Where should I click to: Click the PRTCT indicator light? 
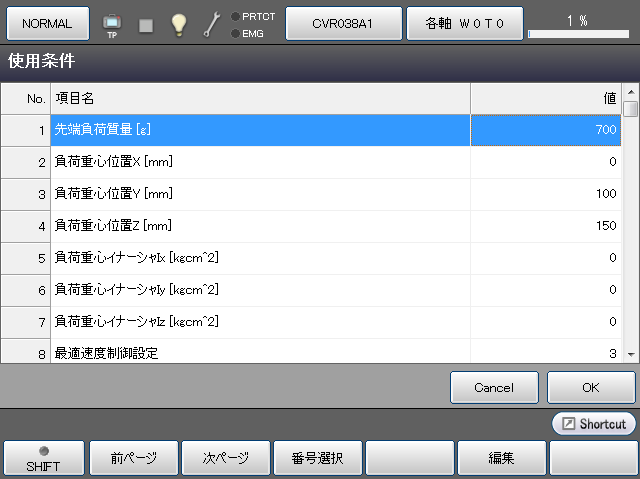[235, 16]
